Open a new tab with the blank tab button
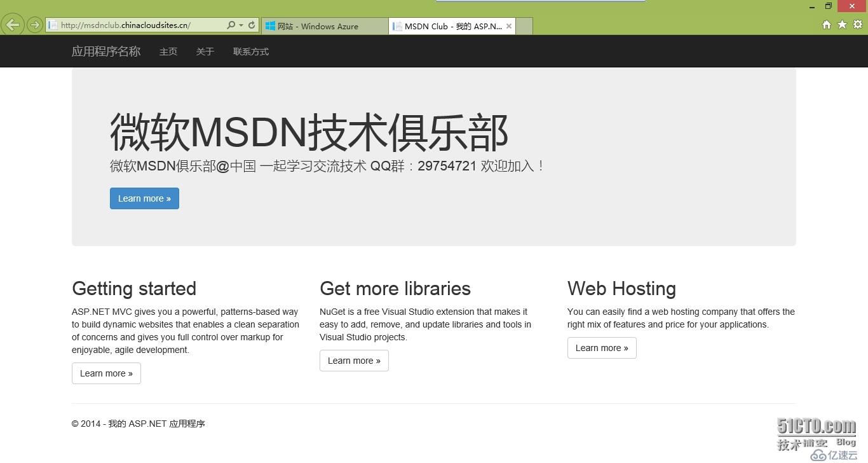Screen dimensions: 868x463 pyautogui.click(x=524, y=26)
